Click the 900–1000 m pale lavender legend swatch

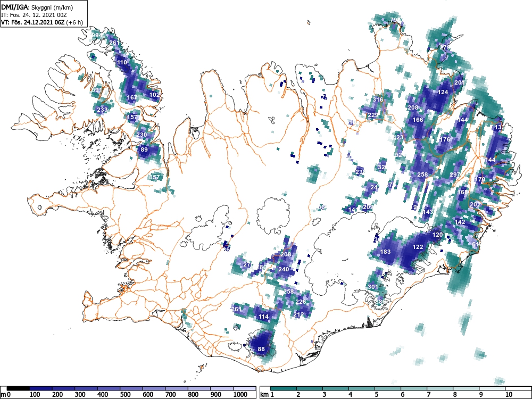[222, 388]
